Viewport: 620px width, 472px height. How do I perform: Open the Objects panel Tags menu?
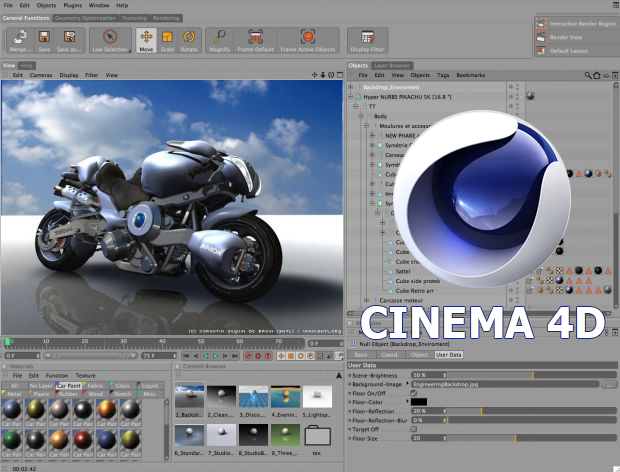[x=443, y=75]
